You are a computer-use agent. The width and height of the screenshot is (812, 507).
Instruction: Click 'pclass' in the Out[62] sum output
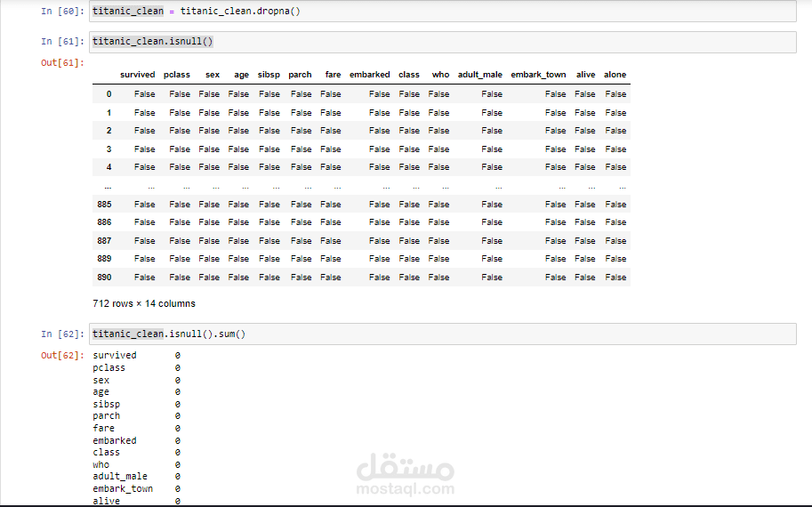tap(109, 367)
